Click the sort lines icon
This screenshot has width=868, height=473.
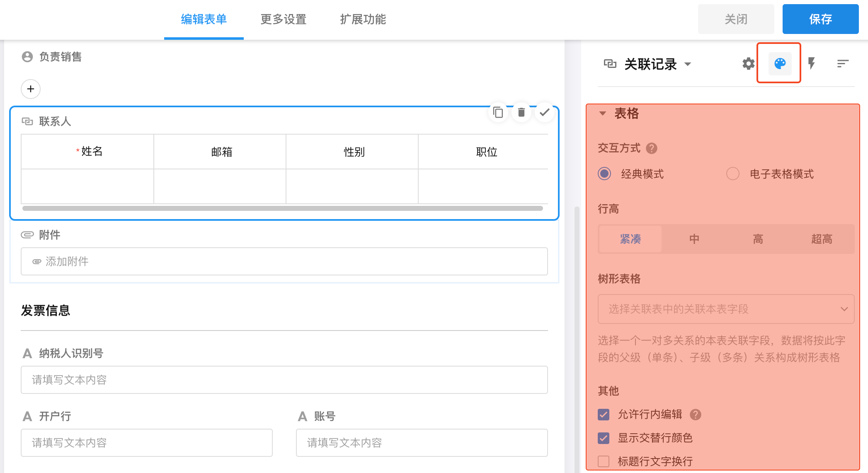[843, 64]
